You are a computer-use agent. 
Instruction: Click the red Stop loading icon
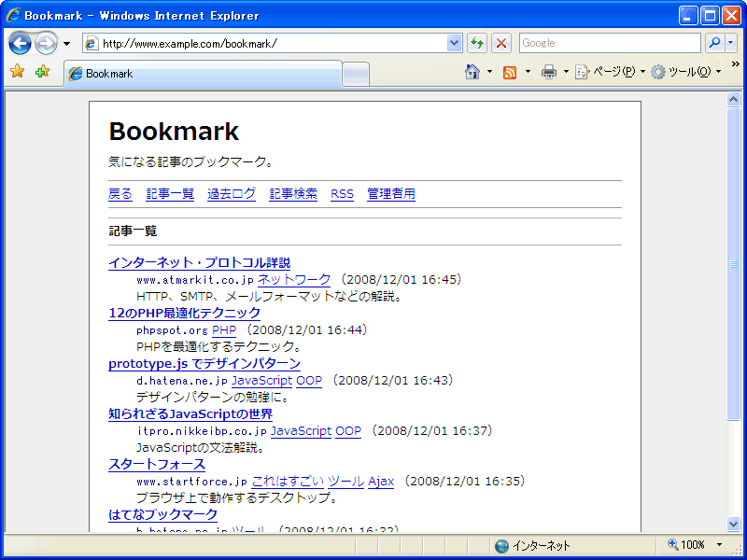coord(501,43)
